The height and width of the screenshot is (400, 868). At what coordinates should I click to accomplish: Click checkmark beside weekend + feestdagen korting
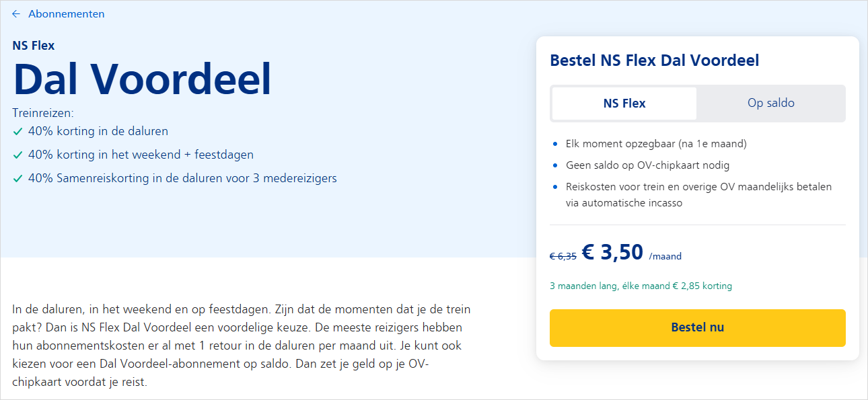pyautogui.click(x=17, y=155)
